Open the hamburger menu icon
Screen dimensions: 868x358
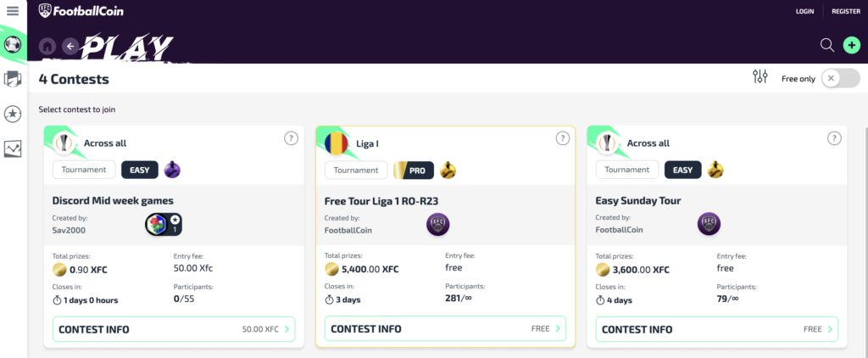click(x=13, y=10)
